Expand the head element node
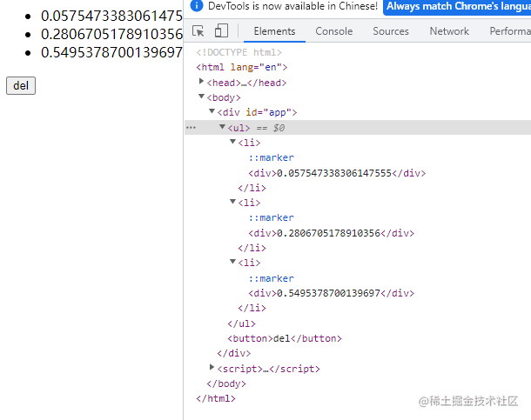Viewport: 531px width, 420px height. click(201, 81)
